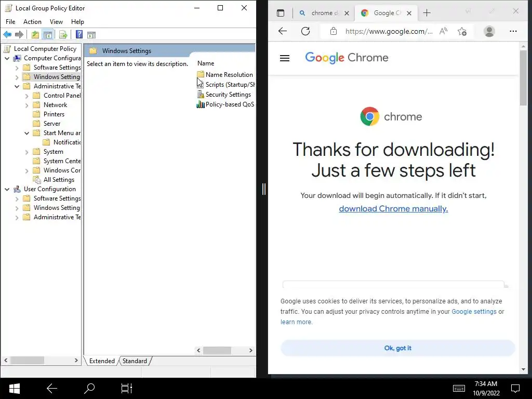
Task: Click the 'Ok, got it' button
Action: tap(397, 348)
